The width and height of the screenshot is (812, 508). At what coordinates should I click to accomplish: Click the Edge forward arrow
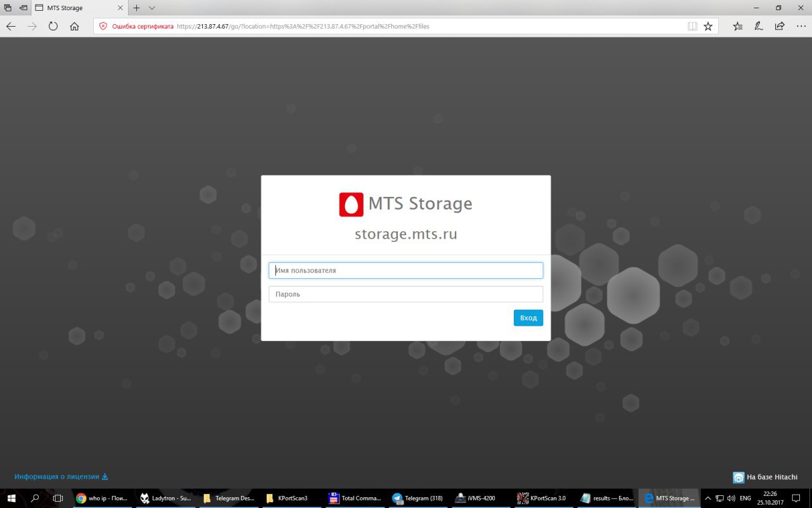(x=32, y=27)
